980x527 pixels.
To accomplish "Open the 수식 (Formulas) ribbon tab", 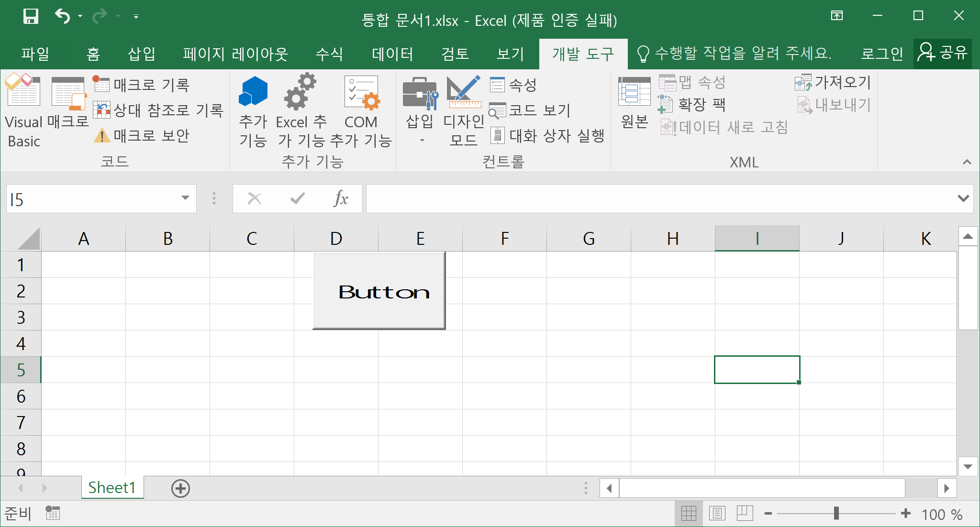I will (329, 54).
